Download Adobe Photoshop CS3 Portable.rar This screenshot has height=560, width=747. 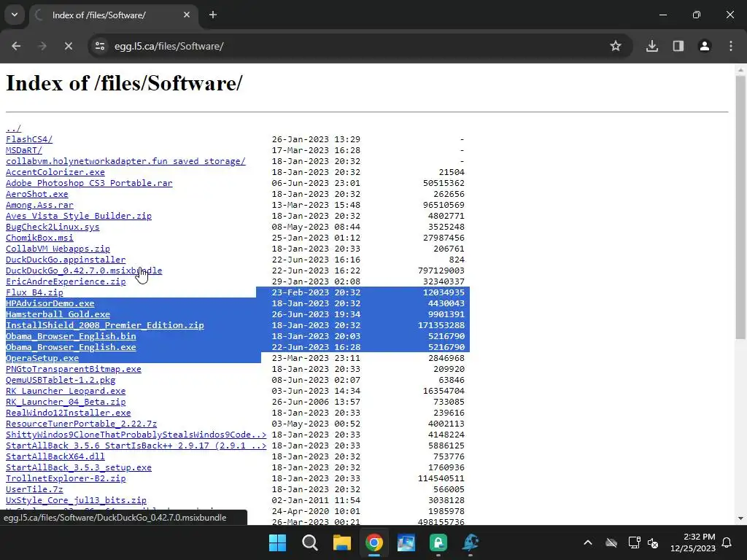click(89, 183)
